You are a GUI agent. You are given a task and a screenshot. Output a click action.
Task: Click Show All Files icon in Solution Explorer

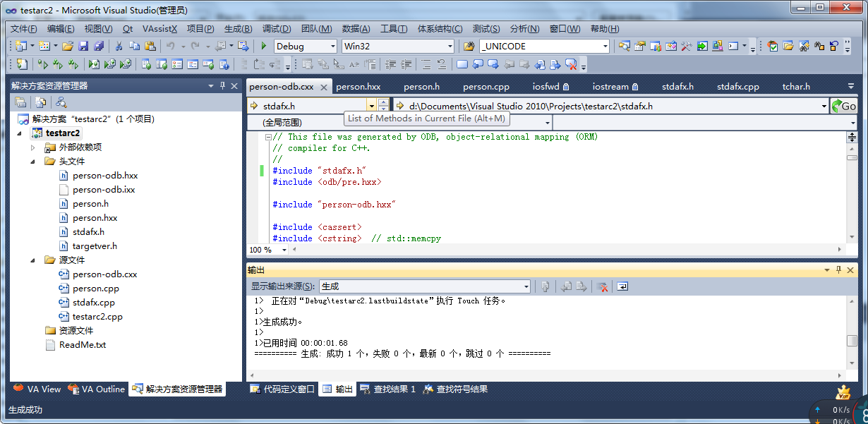pyautogui.click(x=41, y=102)
